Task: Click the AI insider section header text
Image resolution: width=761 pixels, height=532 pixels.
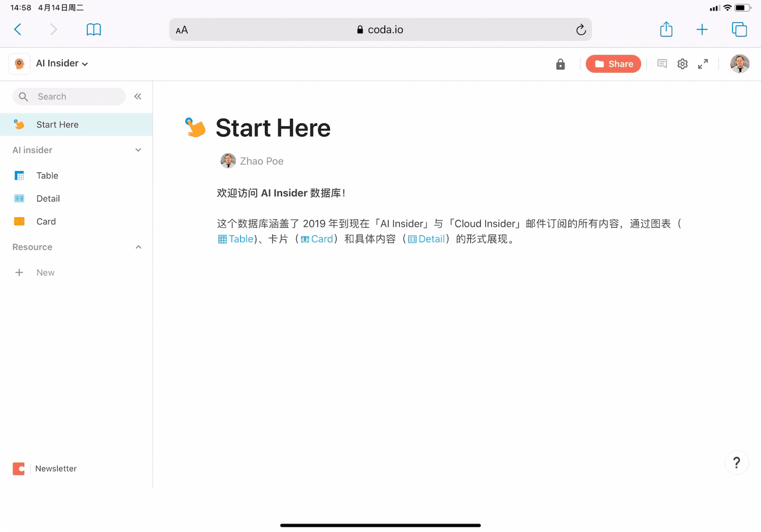Action: tap(32, 150)
